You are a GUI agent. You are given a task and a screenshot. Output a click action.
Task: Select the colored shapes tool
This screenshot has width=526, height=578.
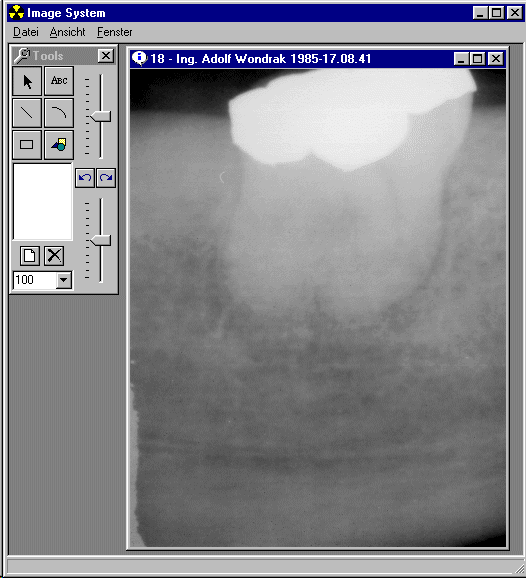(x=59, y=144)
